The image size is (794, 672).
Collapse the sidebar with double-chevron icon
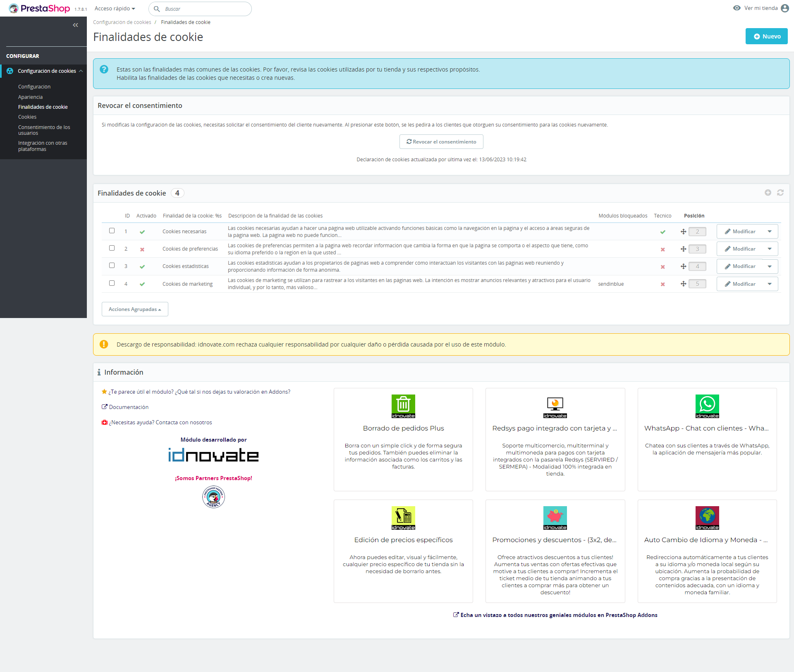[x=75, y=25]
